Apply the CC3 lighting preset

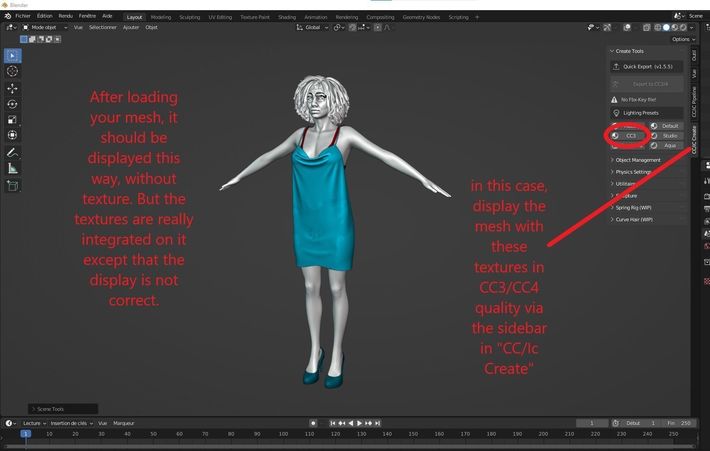631,135
